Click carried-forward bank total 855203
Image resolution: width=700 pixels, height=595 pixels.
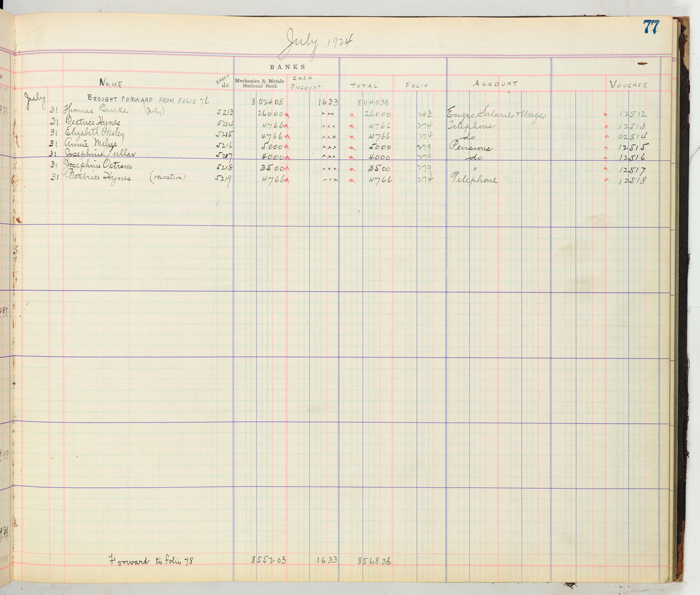(x=269, y=560)
